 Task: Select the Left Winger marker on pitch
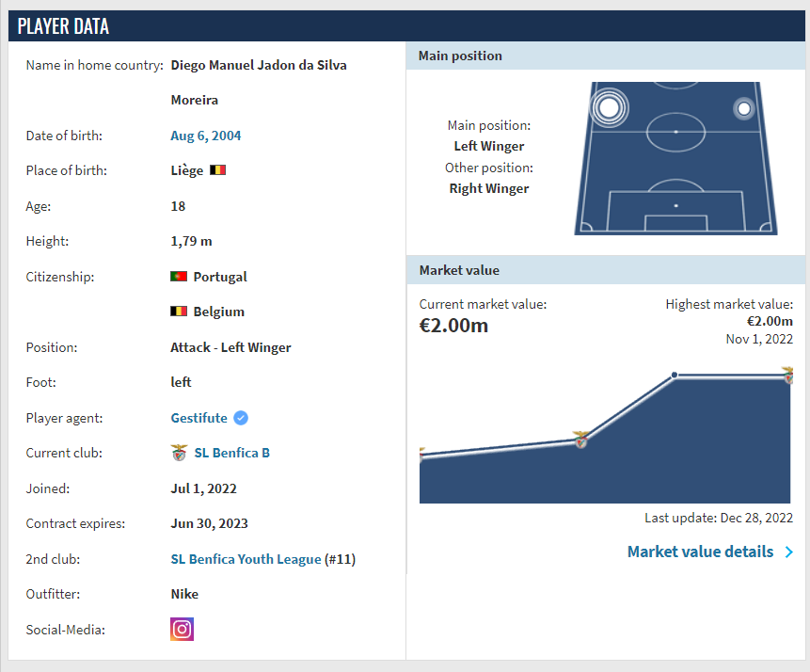[x=609, y=107]
